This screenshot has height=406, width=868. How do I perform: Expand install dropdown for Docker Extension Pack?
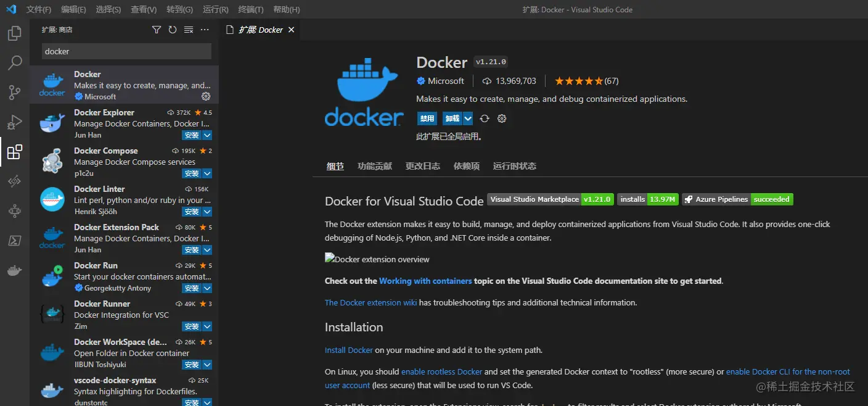[207, 250]
